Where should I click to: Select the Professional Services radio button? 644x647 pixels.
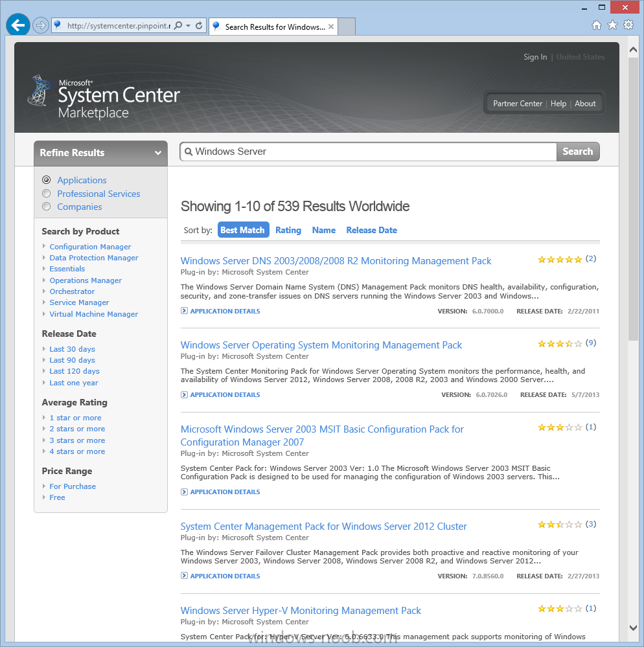[46, 194]
